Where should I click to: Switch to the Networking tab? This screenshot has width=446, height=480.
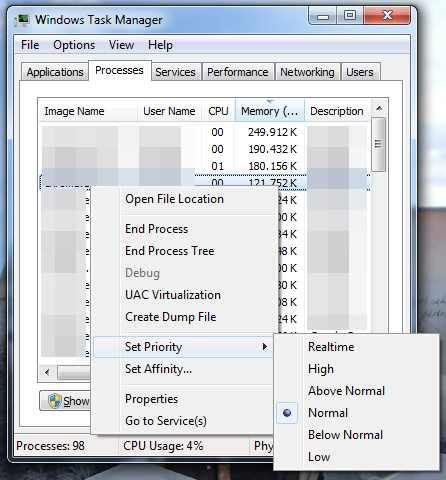coord(307,72)
